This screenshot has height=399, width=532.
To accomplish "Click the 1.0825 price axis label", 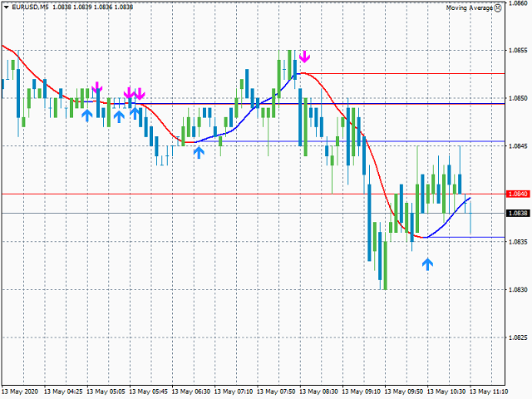I will tap(518, 337).
